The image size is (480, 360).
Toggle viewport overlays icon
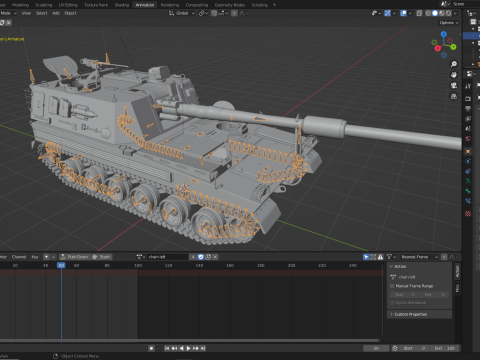click(x=403, y=13)
